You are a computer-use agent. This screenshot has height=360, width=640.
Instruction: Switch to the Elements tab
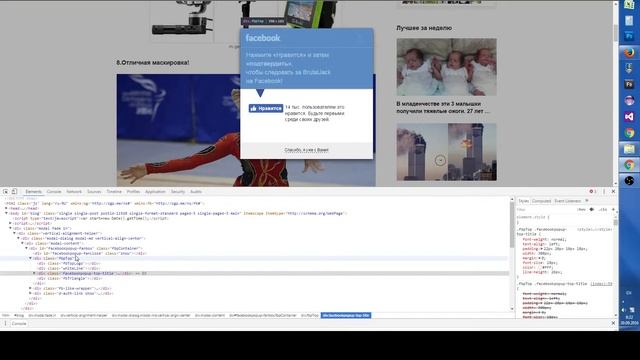pyautogui.click(x=33, y=191)
